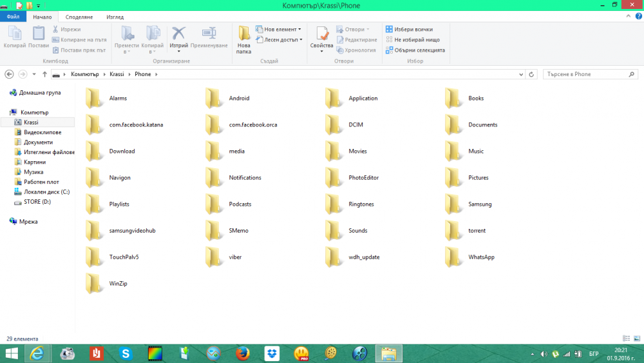This screenshot has width=644, height=363.
Task: Click Компютър in the address breadcrumb
Action: coord(85,74)
